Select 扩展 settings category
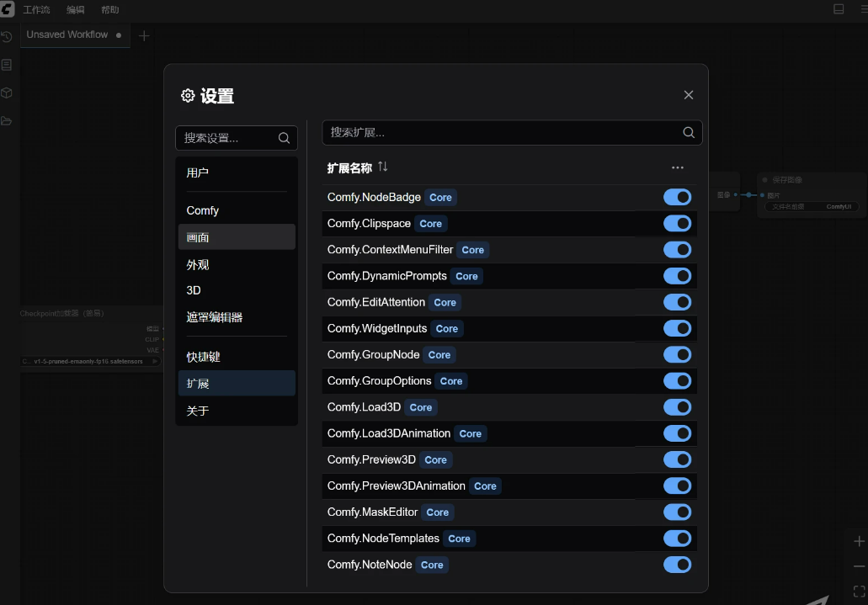Viewport: 868px width, 605px height. (237, 383)
